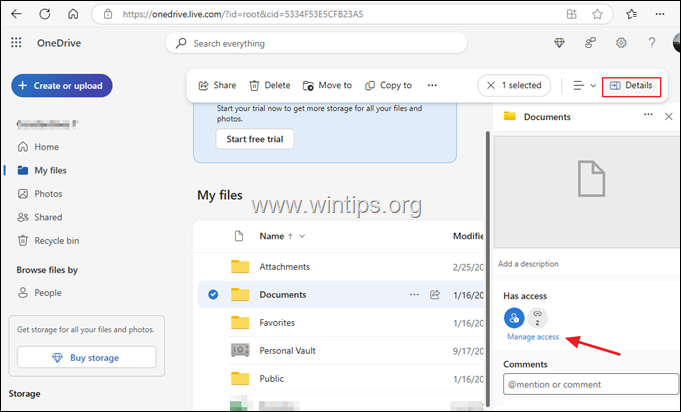The image size is (681, 412).
Task: Click the Buy storage button
Action: pos(86,357)
